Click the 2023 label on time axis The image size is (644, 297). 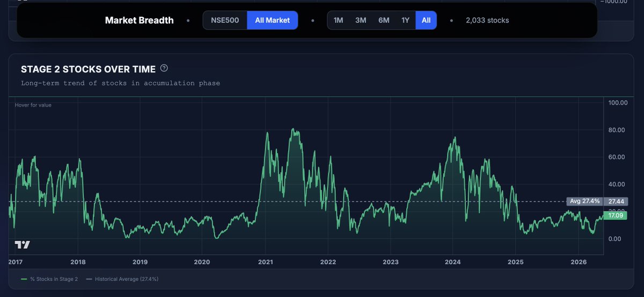[391, 262]
